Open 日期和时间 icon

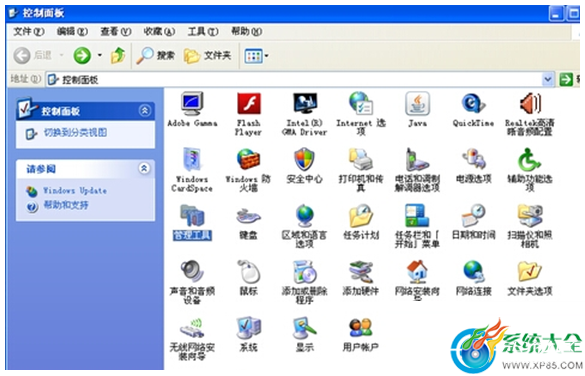473,216
